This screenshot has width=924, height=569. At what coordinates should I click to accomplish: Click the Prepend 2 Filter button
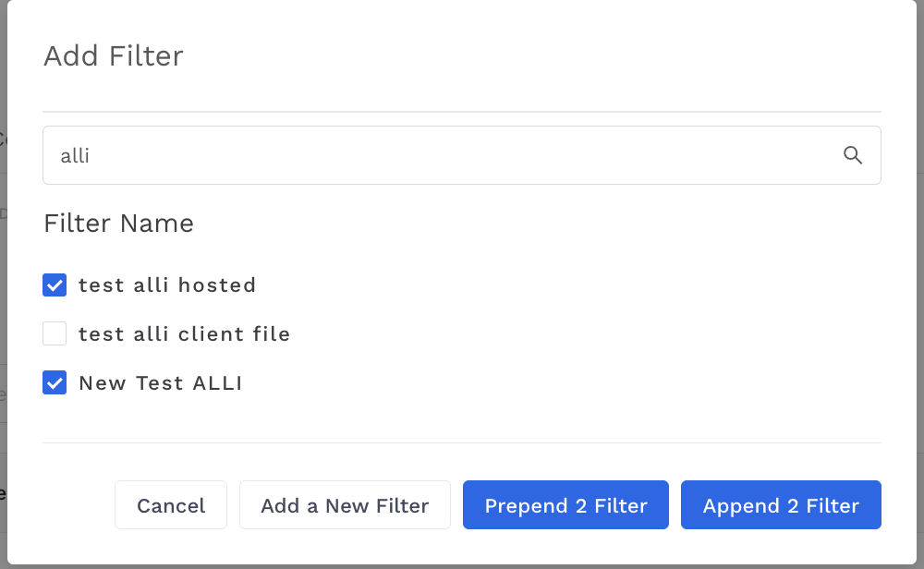[565, 504]
